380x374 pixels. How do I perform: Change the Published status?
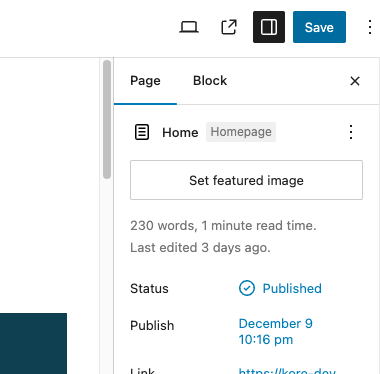[x=280, y=289]
